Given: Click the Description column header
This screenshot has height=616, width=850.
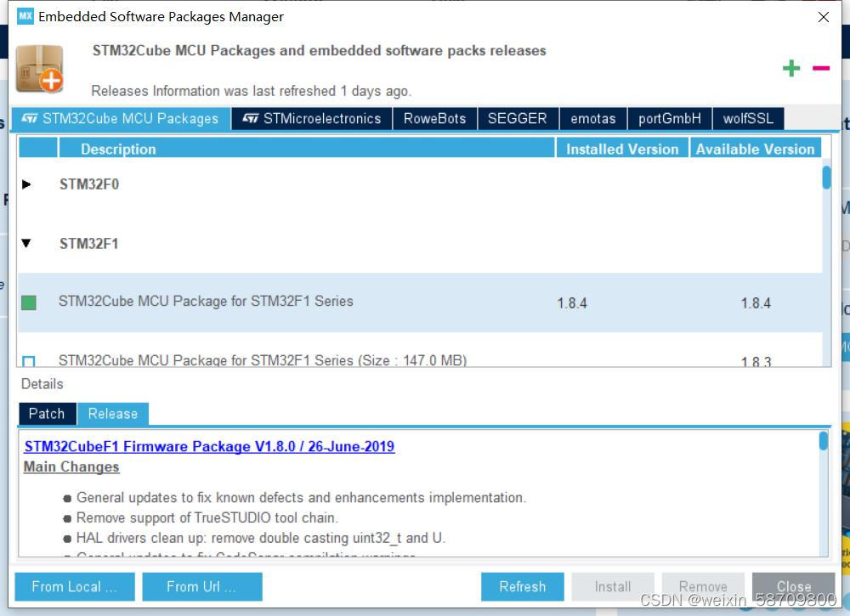Looking at the screenshot, I should [306, 149].
